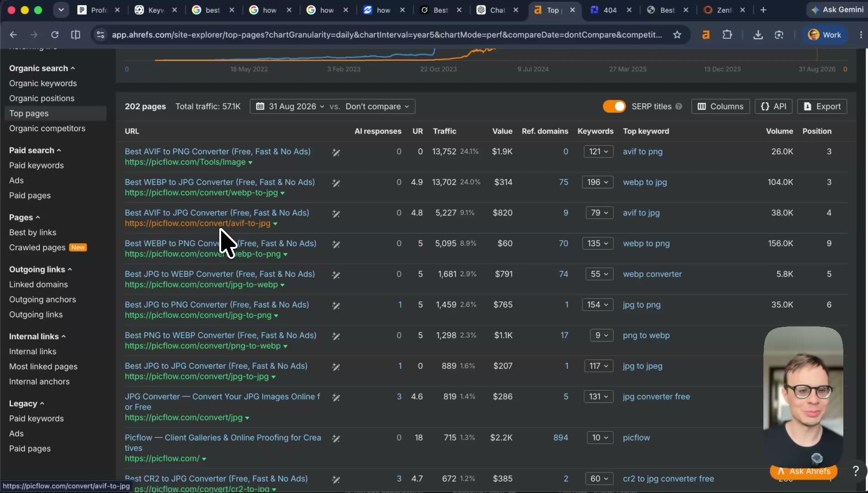Click the 894 referring domains link
The image size is (868, 493).
[561, 437]
